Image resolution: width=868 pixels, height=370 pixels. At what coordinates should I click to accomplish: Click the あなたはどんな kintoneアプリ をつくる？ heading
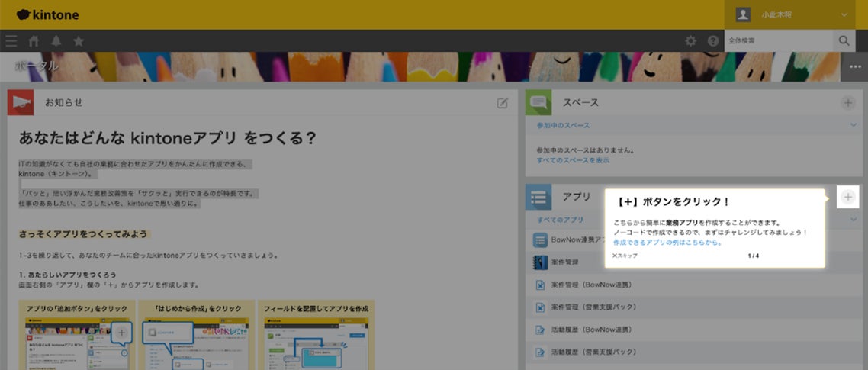coord(167,138)
